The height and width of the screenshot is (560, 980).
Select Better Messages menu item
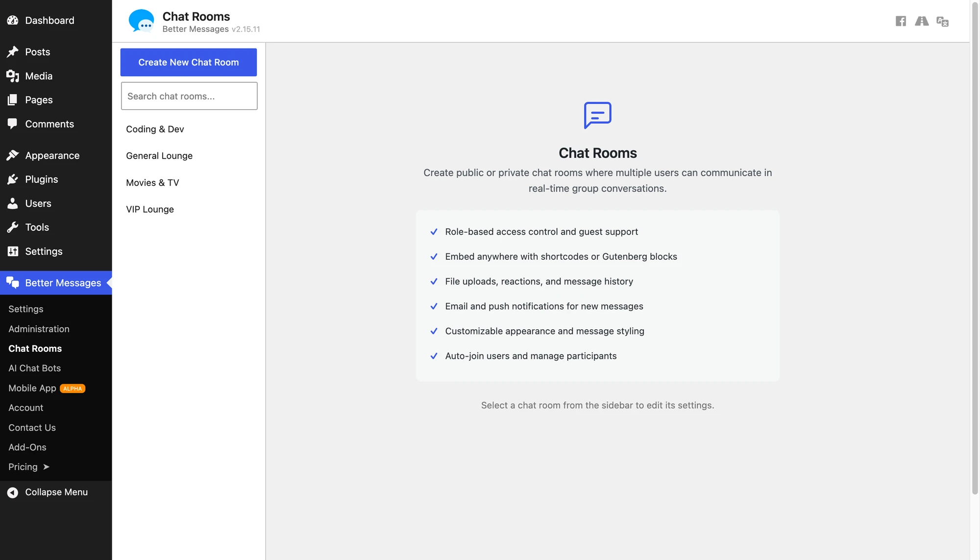pos(56,283)
